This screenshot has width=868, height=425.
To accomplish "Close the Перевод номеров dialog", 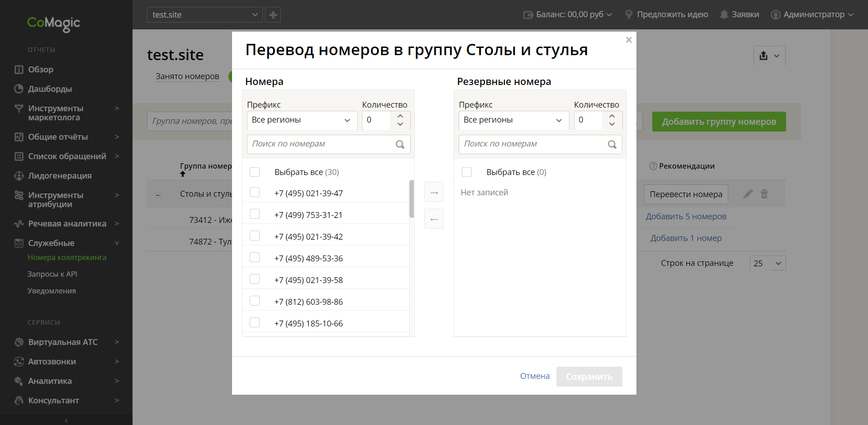I will click(x=629, y=40).
